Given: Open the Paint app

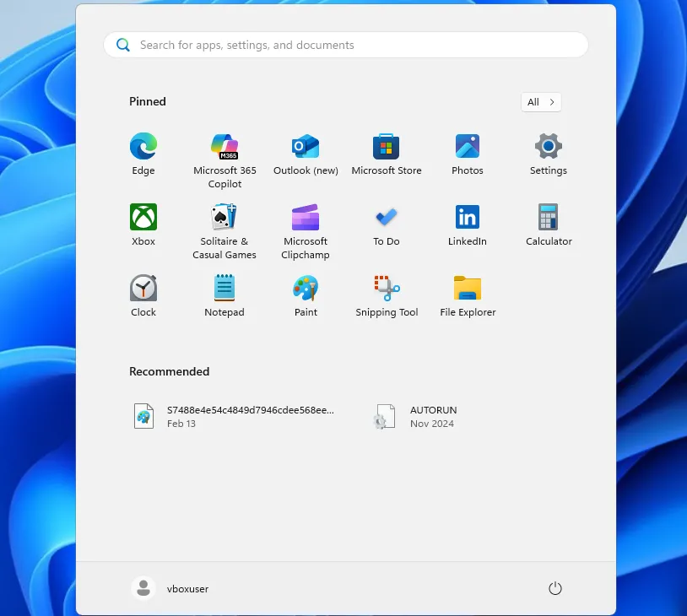Looking at the screenshot, I should tap(306, 295).
